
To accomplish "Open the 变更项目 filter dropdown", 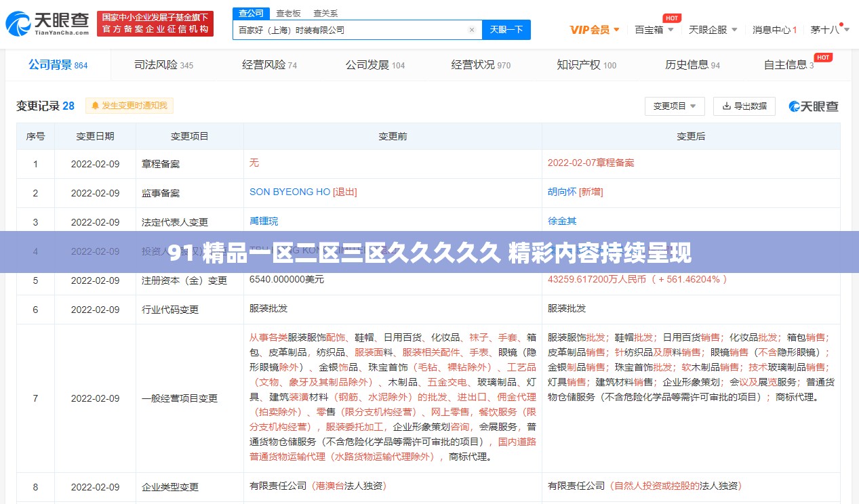I will click(675, 106).
